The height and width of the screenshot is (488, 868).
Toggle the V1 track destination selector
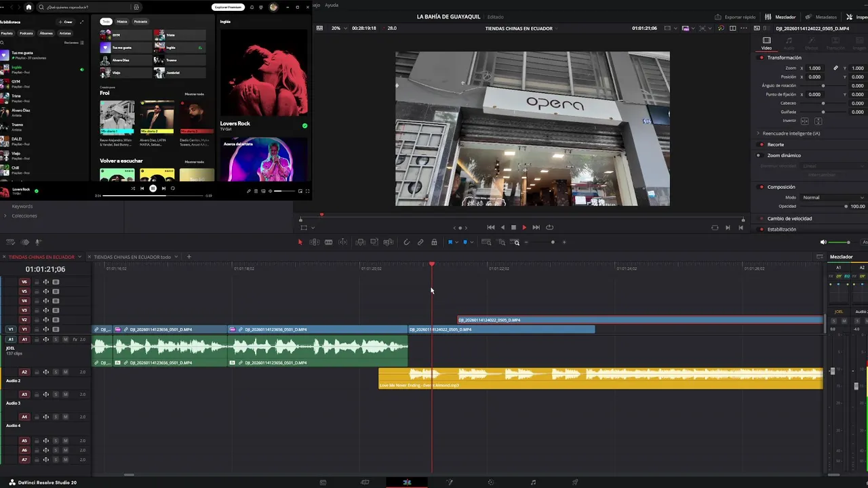[11, 329]
